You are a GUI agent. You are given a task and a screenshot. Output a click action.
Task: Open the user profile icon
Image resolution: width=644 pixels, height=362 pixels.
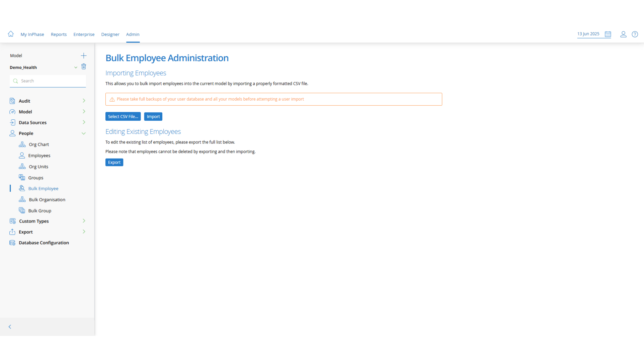pyautogui.click(x=623, y=34)
